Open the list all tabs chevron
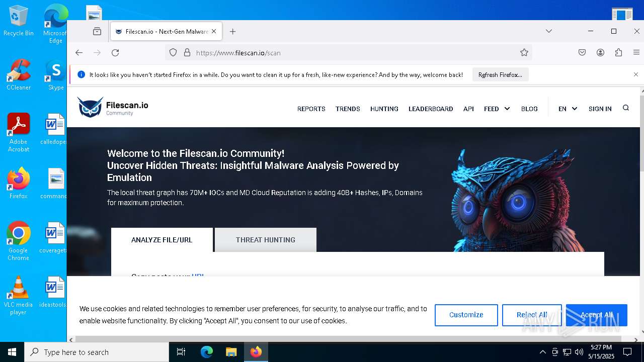 (549, 31)
